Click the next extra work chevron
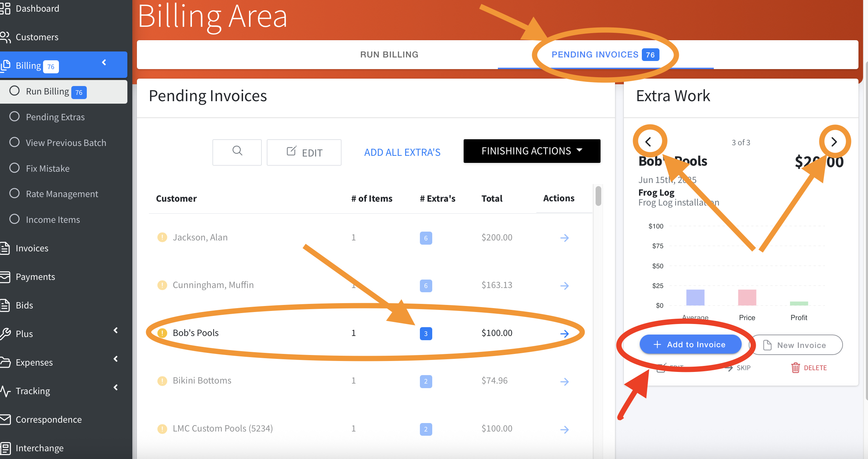 834,142
